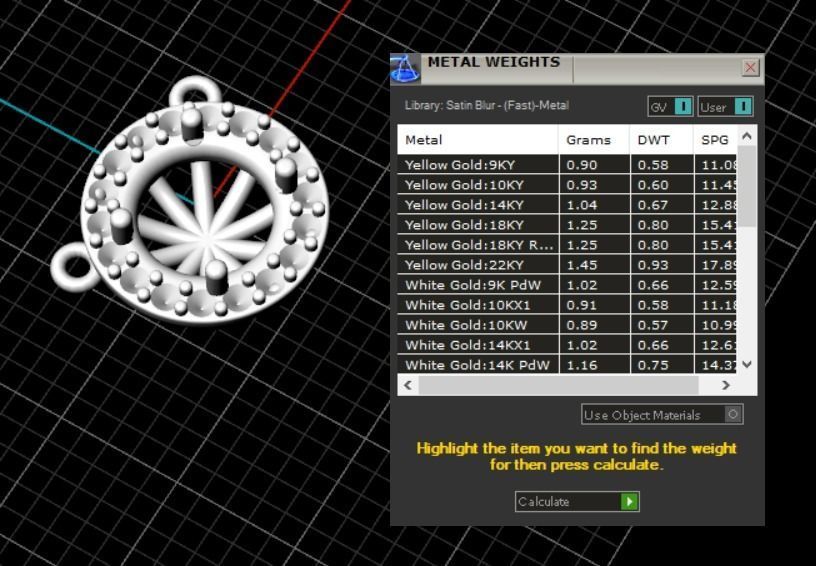The width and height of the screenshot is (816, 566).
Task: Click the horizontal scrollbar thumb
Action: coord(558,385)
